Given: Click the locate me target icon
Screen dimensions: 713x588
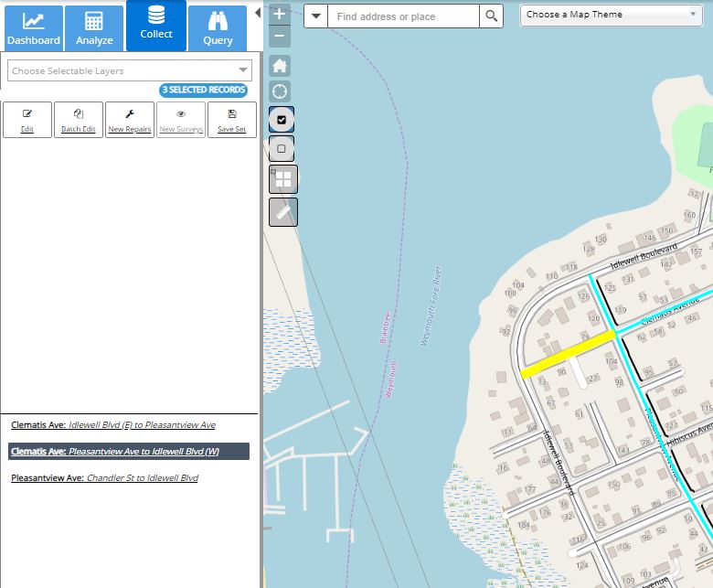Looking at the screenshot, I should coord(281,91).
